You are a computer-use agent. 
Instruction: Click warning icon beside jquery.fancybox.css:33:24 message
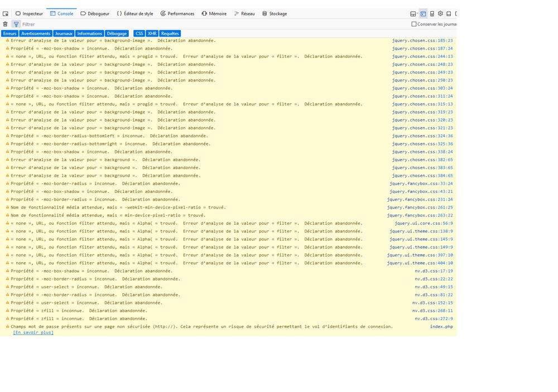(7, 183)
